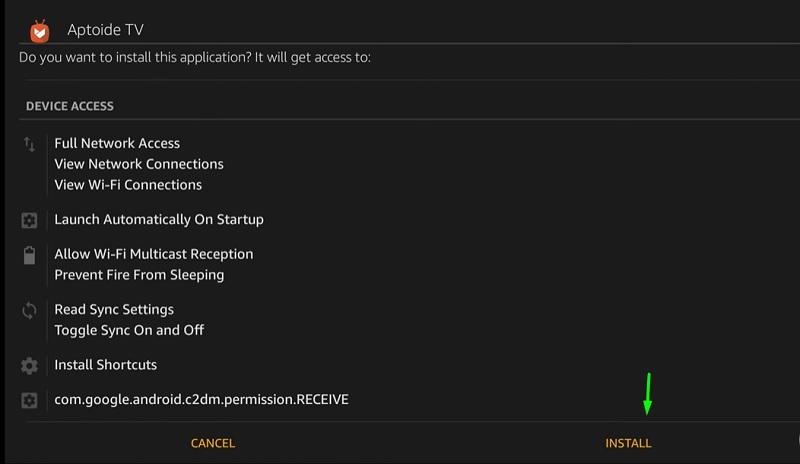
Task: Select Toggle Sync On and Off entry
Action: (x=129, y=330)
